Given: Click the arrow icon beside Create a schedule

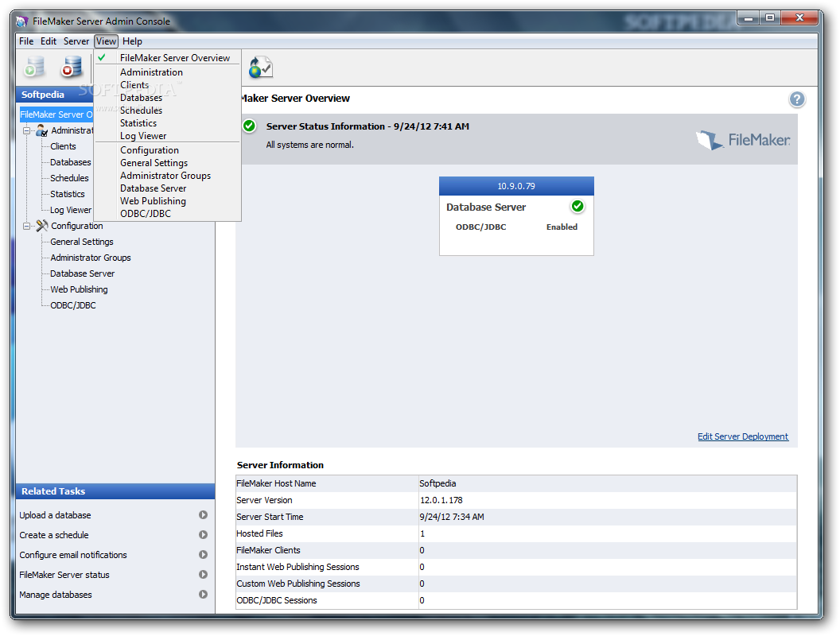Looking at the screenshot, I should [203, 534].
